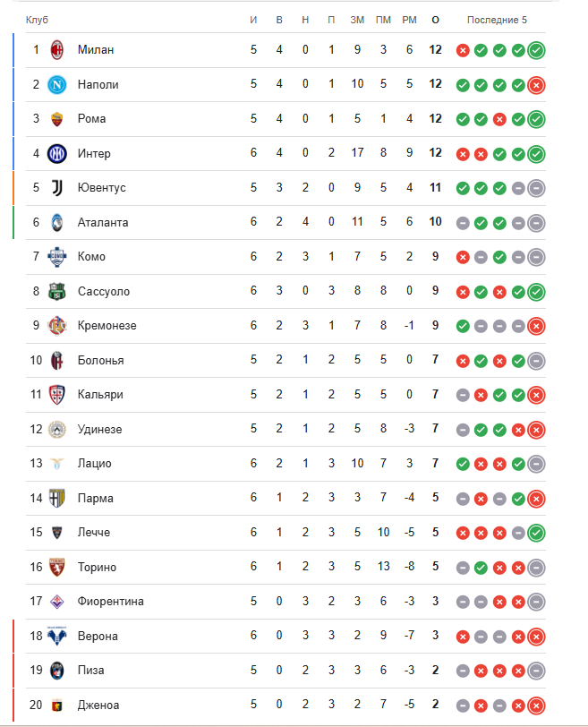This screenshot has height=727, width=588.
Task: Open Juventus's latest draw result icon
Action: [536, 188]
